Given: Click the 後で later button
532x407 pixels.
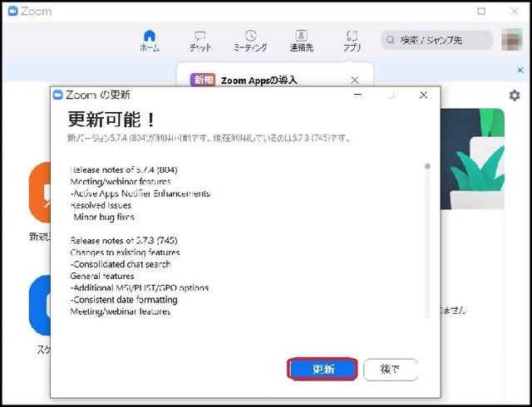Looking at the screenshot, I should (390, 369).
